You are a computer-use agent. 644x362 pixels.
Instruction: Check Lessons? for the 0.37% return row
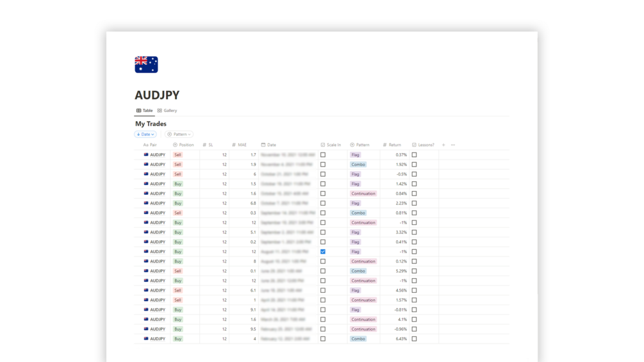414,155
